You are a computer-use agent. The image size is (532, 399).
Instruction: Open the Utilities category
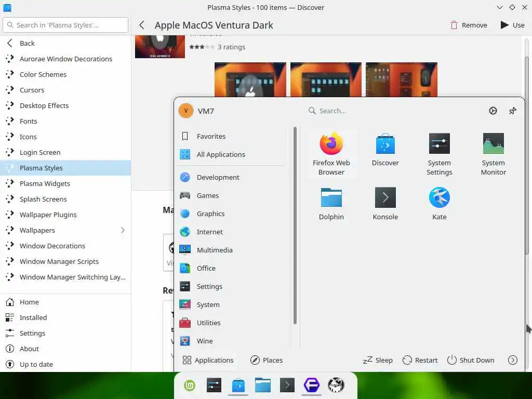point(232,323)
